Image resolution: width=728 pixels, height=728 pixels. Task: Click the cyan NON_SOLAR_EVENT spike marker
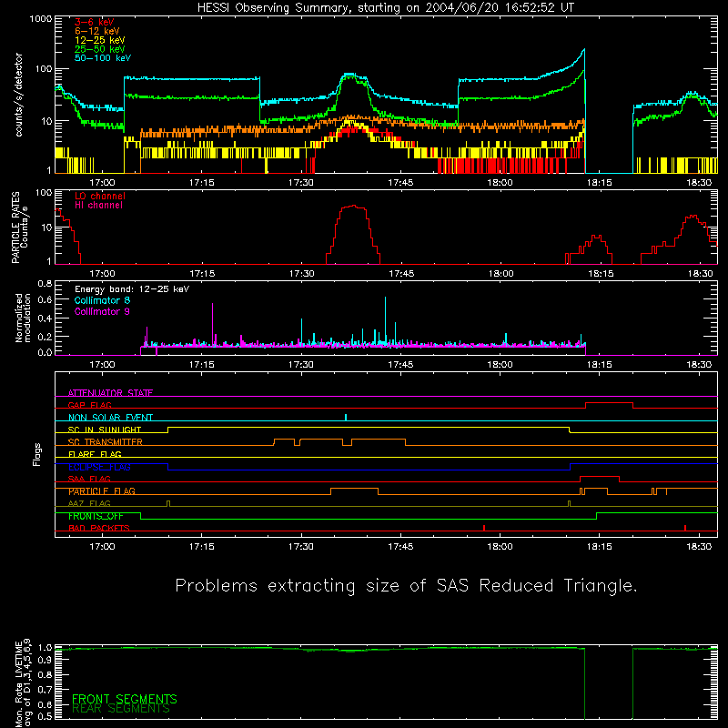point(346,418)
